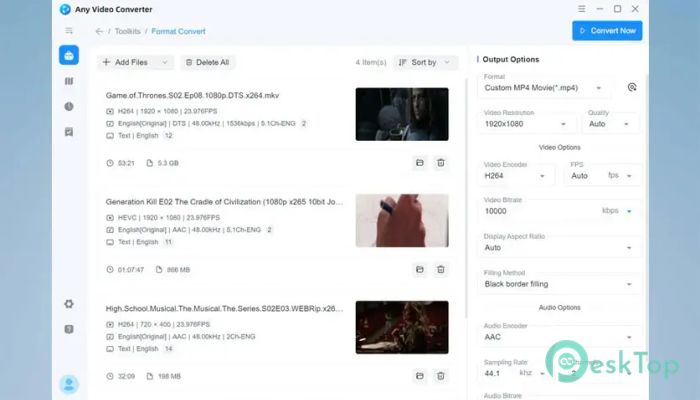Delete the High School Musical file
Image resolution: width=700 pixels, height=400 pixels.
(441, 376)
